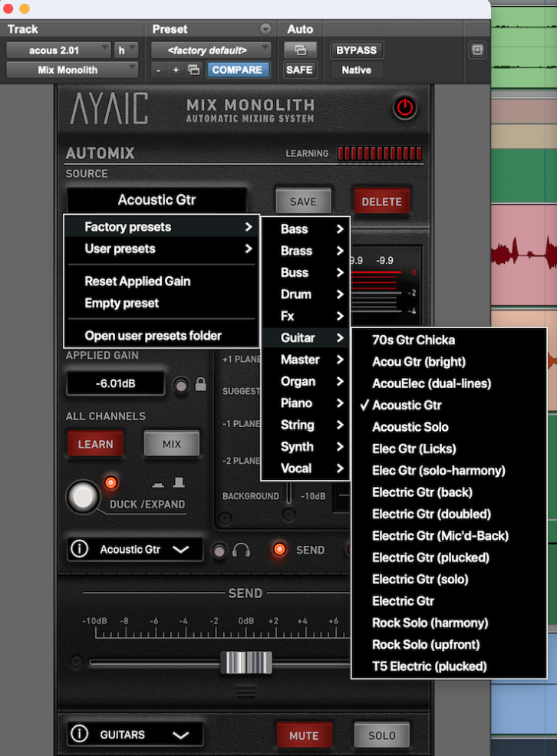Toggle the large Duck/Expand round knob button
The width and height of the screenshot is (557, 756).
82,497
